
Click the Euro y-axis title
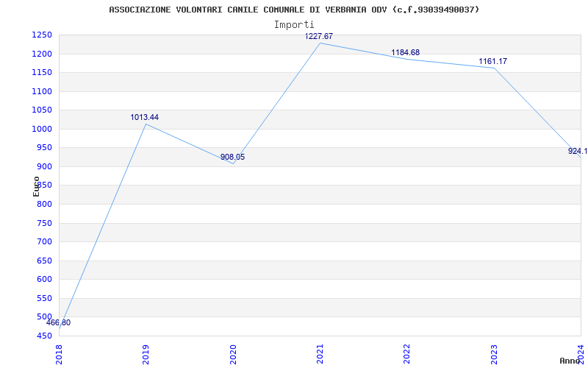36,186
